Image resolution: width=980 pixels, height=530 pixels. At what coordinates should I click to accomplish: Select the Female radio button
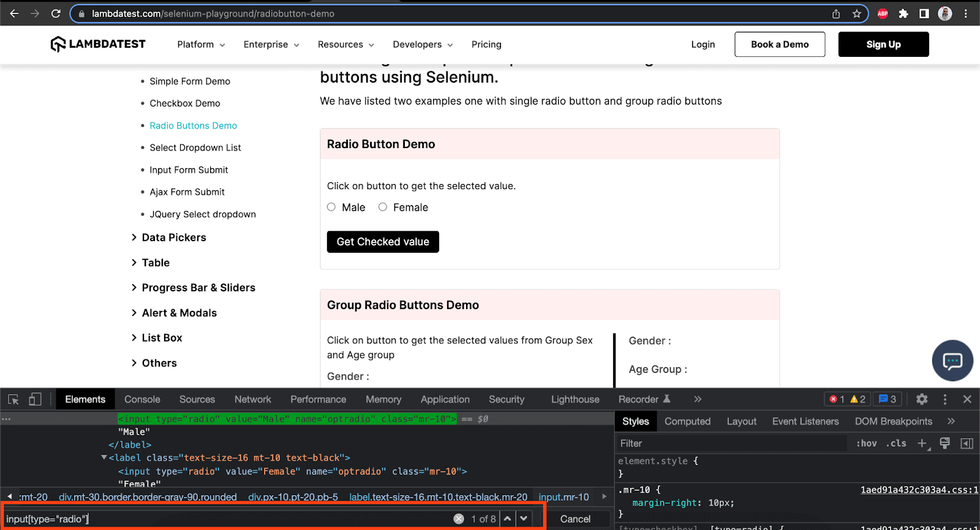(x=383, y=207)
